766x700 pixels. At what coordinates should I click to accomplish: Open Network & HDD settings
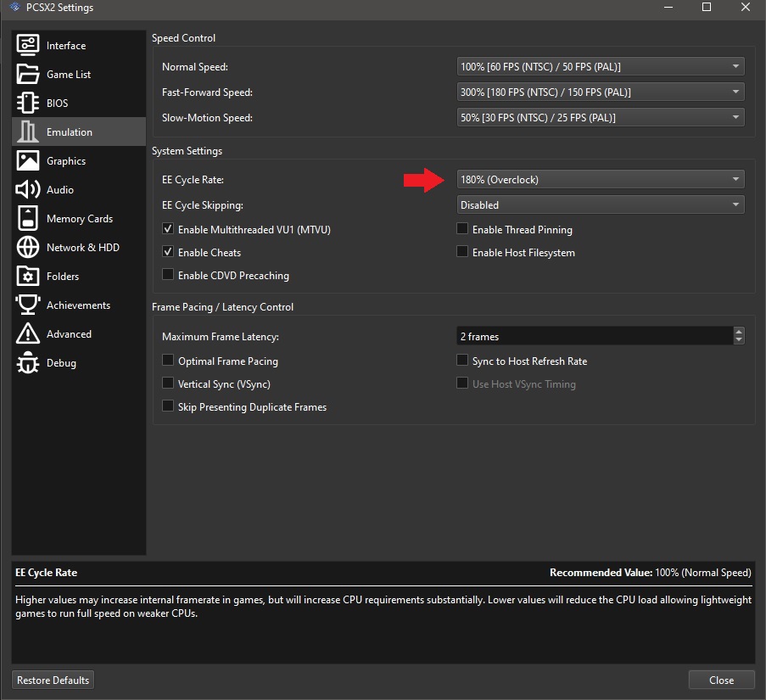(x=79, y=247)
